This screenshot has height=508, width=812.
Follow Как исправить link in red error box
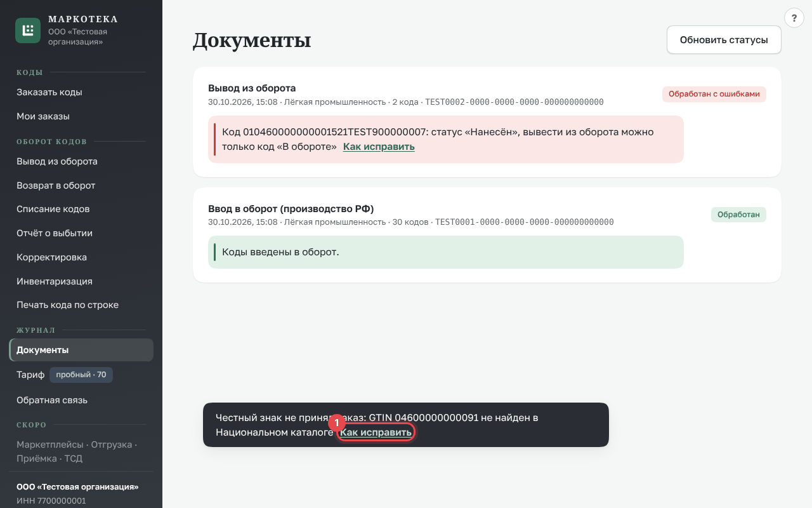click(x=379, y=147)
